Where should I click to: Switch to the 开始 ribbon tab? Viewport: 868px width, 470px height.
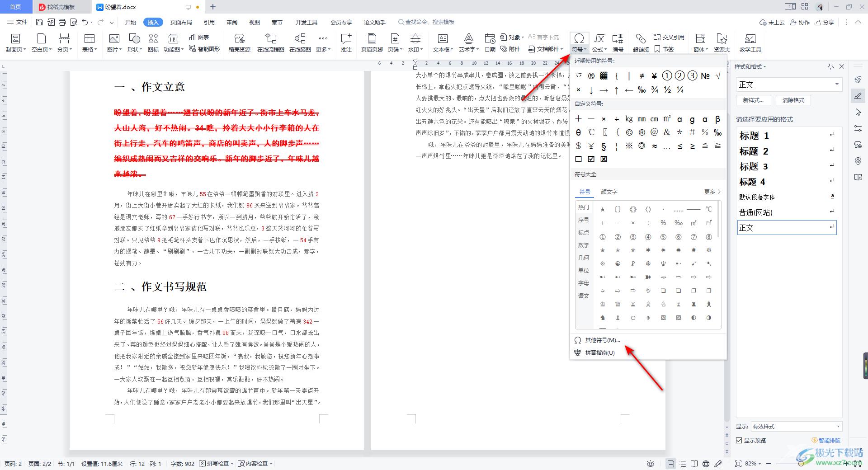click(131, 22)
